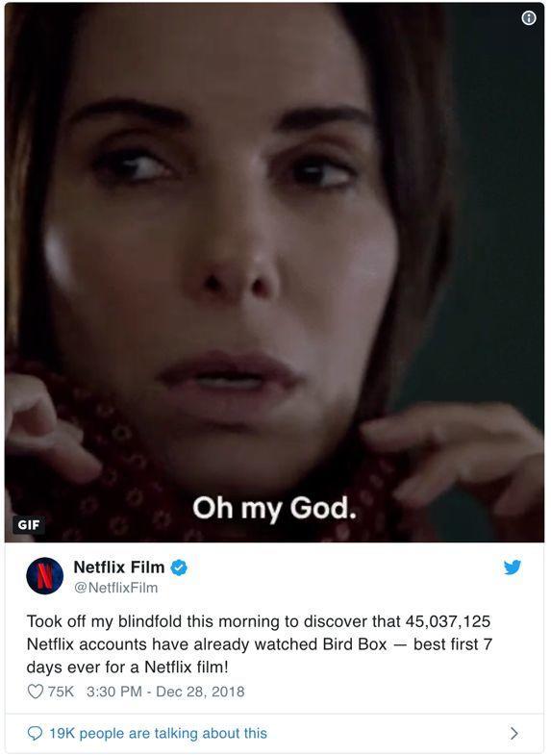Click the number 45,037,125 in the tweet

pos(448,621)
